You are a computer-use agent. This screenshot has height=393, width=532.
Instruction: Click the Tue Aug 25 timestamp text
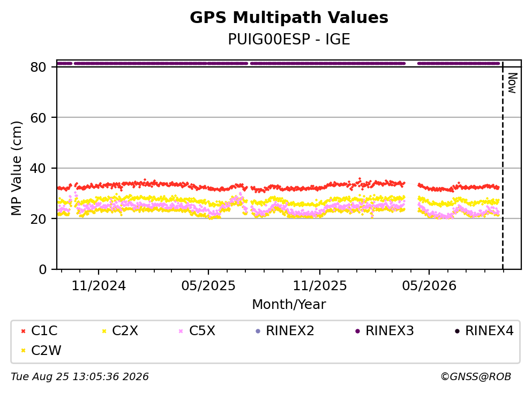pos(80,377)
